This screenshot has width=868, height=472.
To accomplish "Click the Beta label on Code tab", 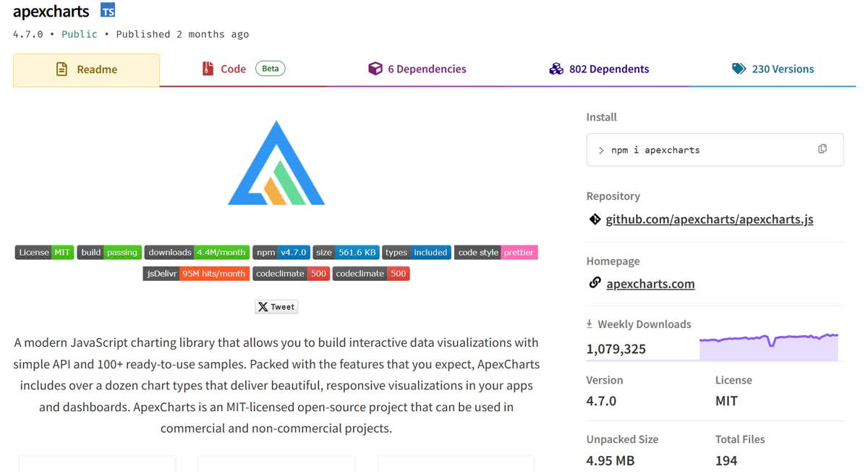I will (x=271, y=69).
